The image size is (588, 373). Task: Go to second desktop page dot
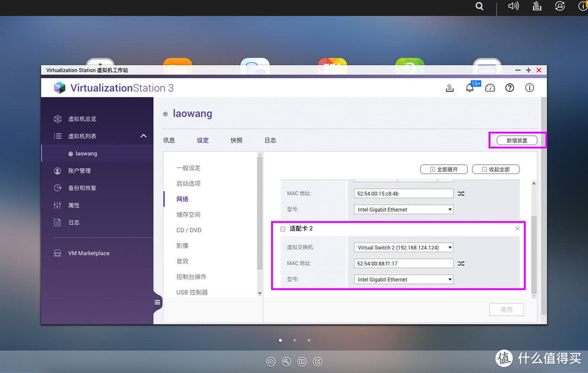(295, 340)
